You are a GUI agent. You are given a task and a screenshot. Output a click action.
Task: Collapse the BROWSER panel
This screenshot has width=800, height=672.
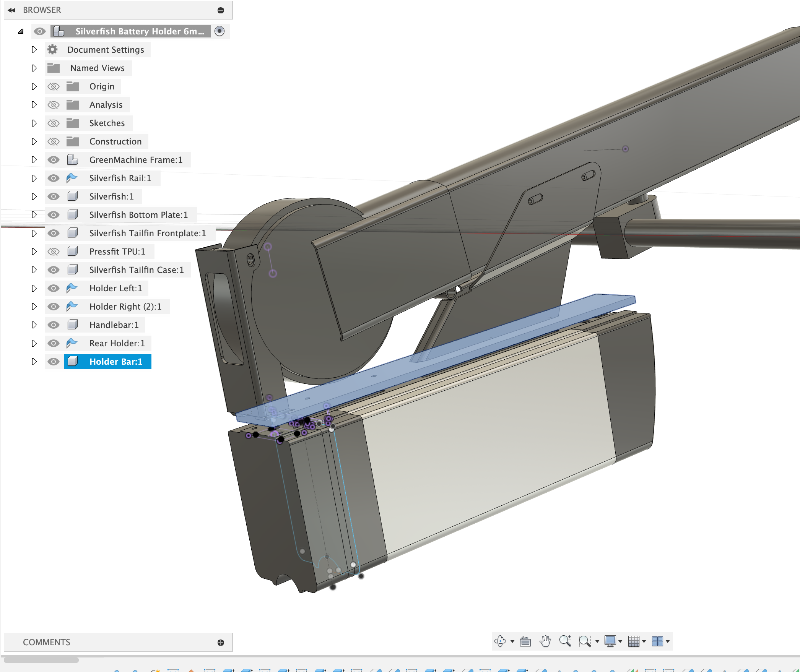[12, 10]
